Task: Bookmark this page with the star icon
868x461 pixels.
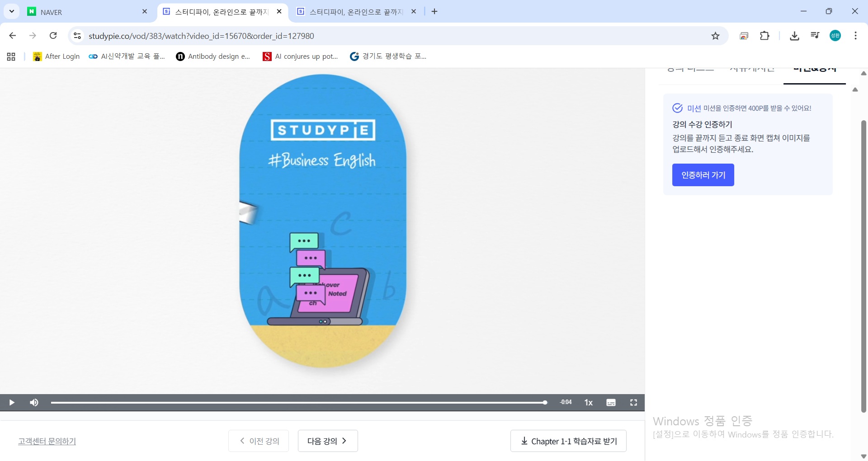Action: (x=715, y=36)
